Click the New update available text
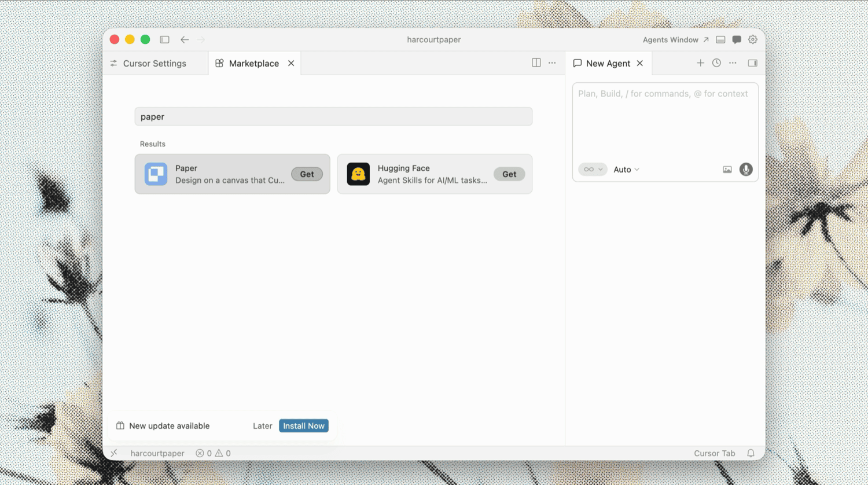Viewport: 868px width, 485px height. click(170, 425)
